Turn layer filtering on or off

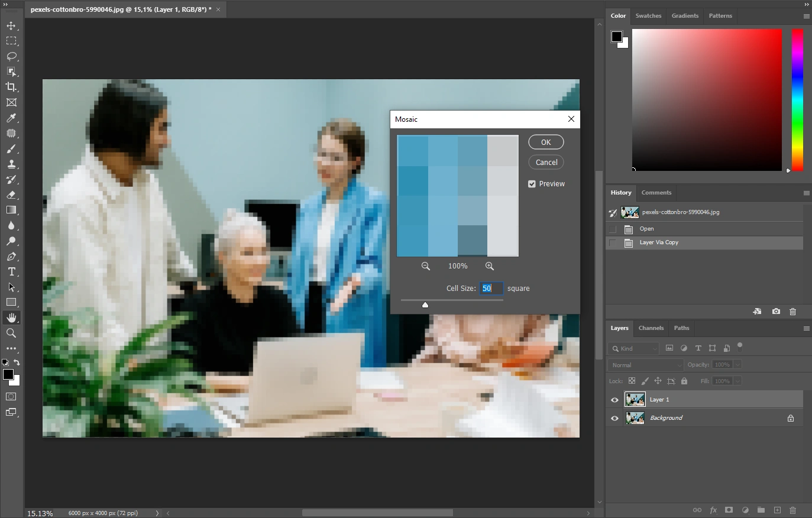(740, 347)
